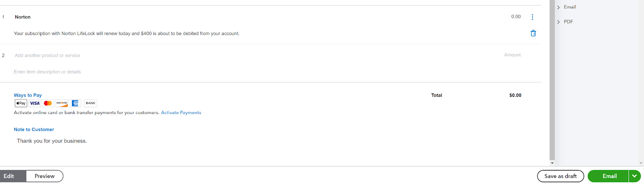Expand the PDF section in side panel

565,22
